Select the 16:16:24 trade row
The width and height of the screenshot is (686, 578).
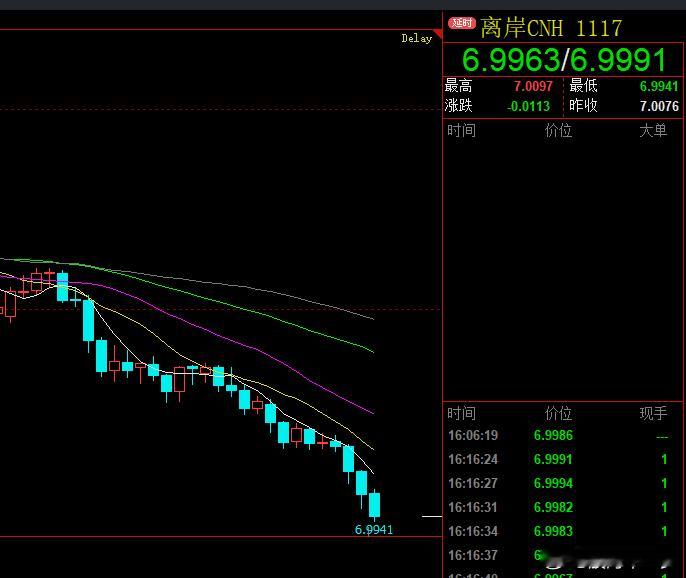pos(563,459)
